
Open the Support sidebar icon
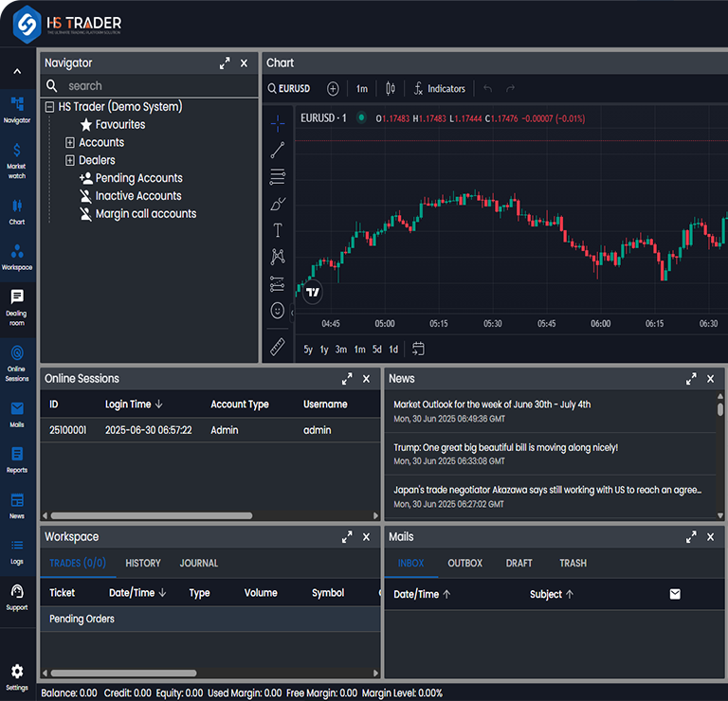(17, 598)
